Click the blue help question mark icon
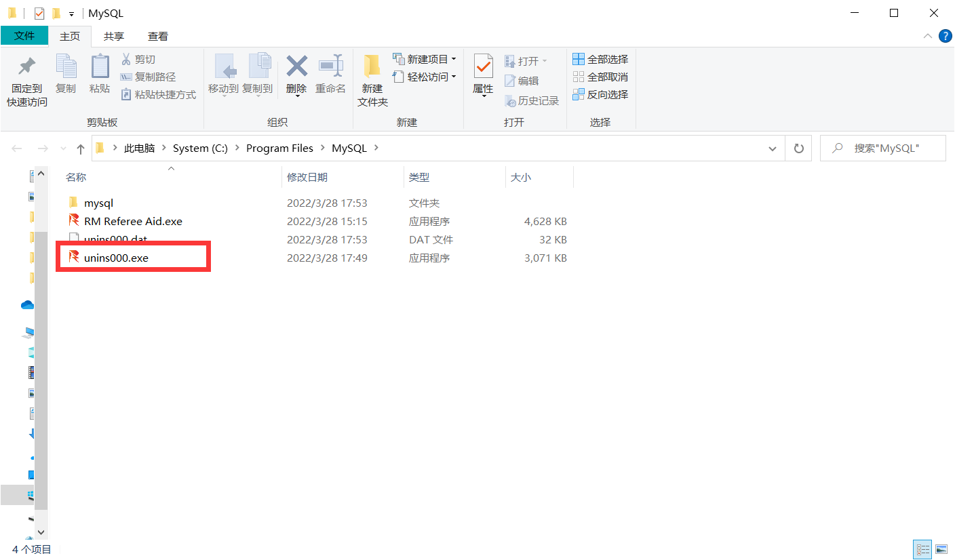Viewport: 955px width, 560px height. 945,36
